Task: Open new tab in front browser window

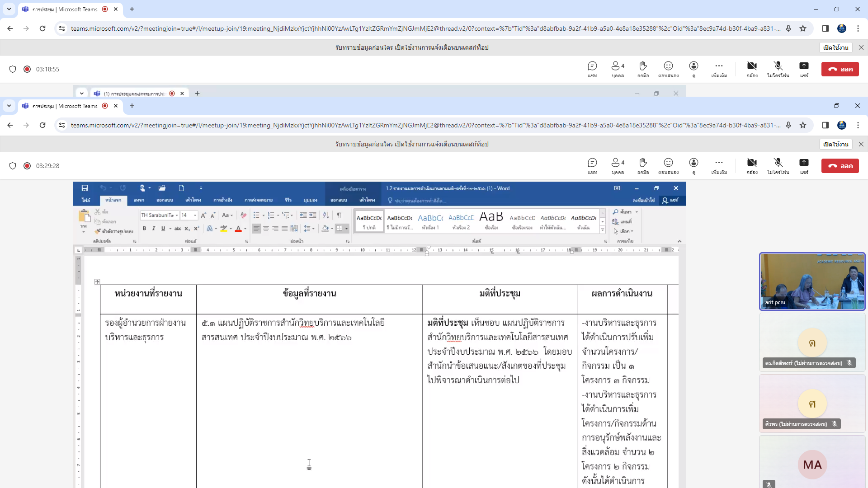Action: [x=132, y=106]
